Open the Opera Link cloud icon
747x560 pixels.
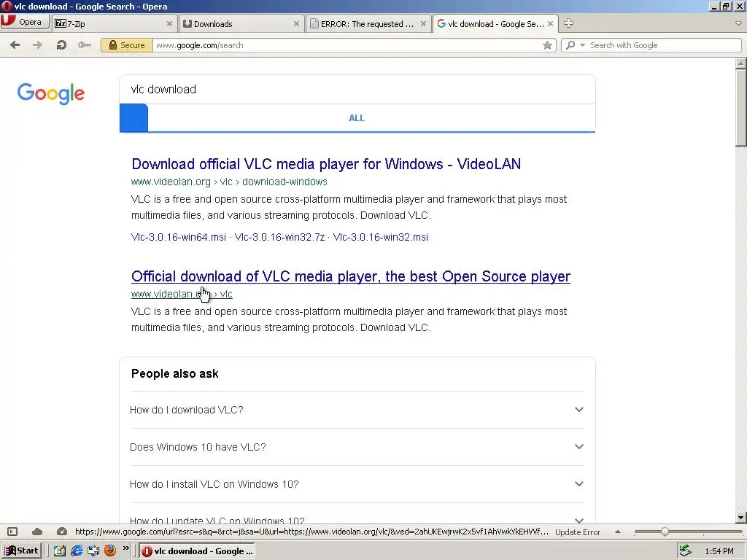click(x=37, y=532)
